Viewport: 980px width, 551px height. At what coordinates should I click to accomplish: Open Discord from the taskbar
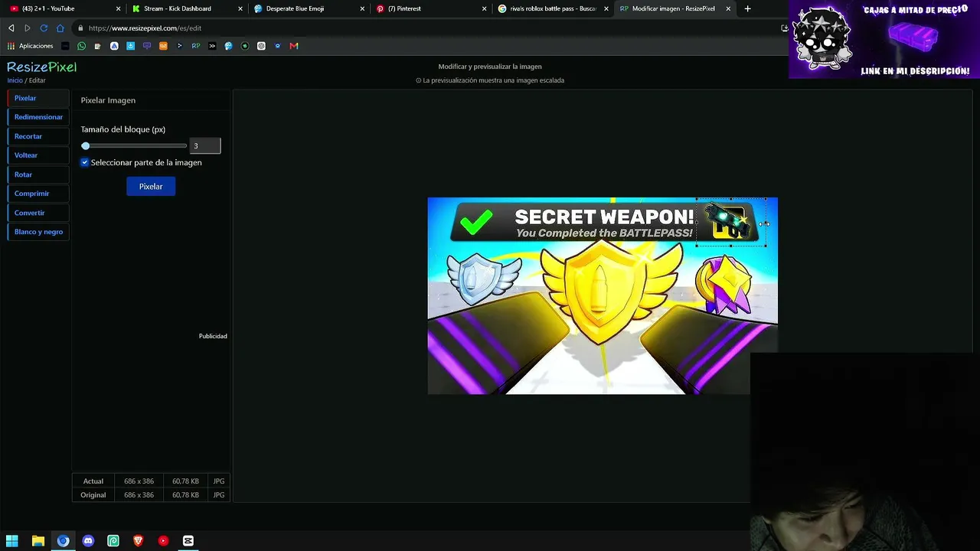pos(88,541)
